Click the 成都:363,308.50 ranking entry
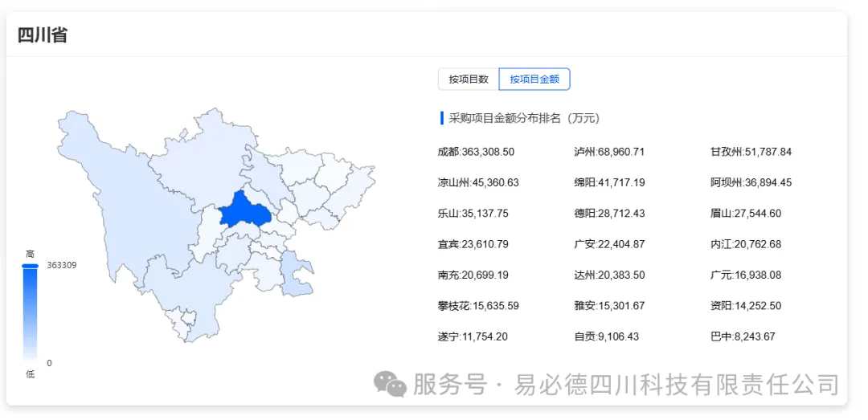 476,152
